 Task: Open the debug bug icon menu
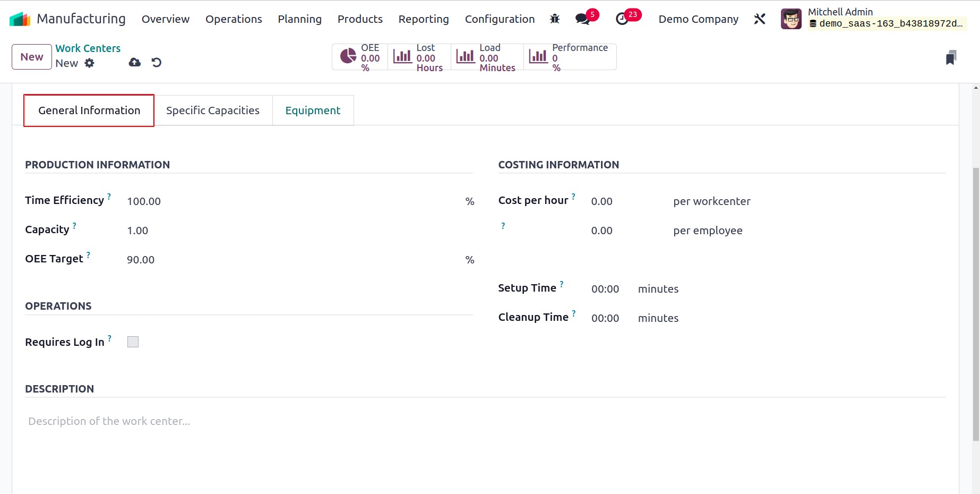pyautogui.click(x=555, y=19)
